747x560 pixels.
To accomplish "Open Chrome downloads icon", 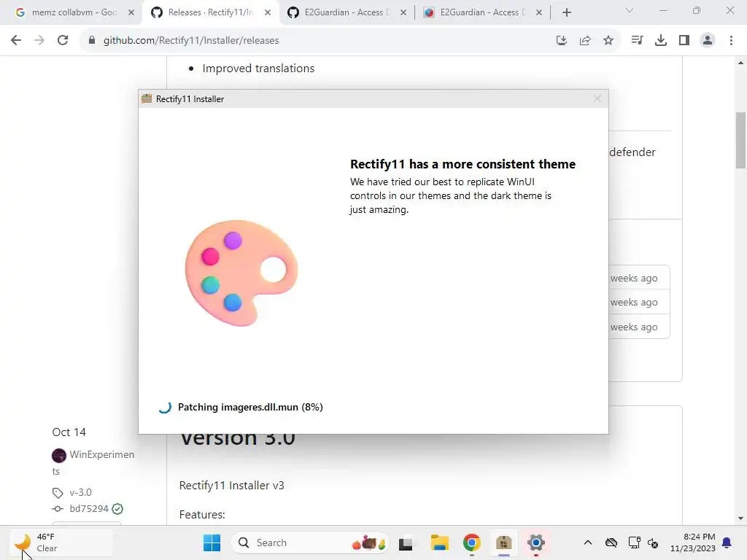I will [661, 41].
